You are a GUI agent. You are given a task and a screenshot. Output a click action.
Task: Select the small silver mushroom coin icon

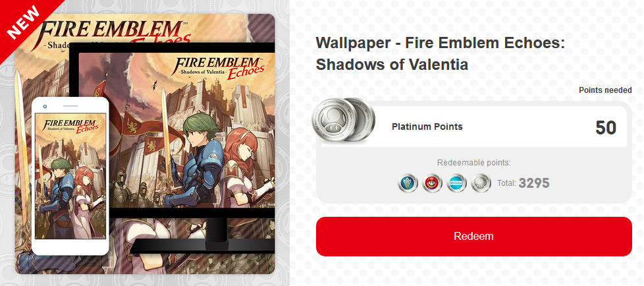[x=481, y=183]
